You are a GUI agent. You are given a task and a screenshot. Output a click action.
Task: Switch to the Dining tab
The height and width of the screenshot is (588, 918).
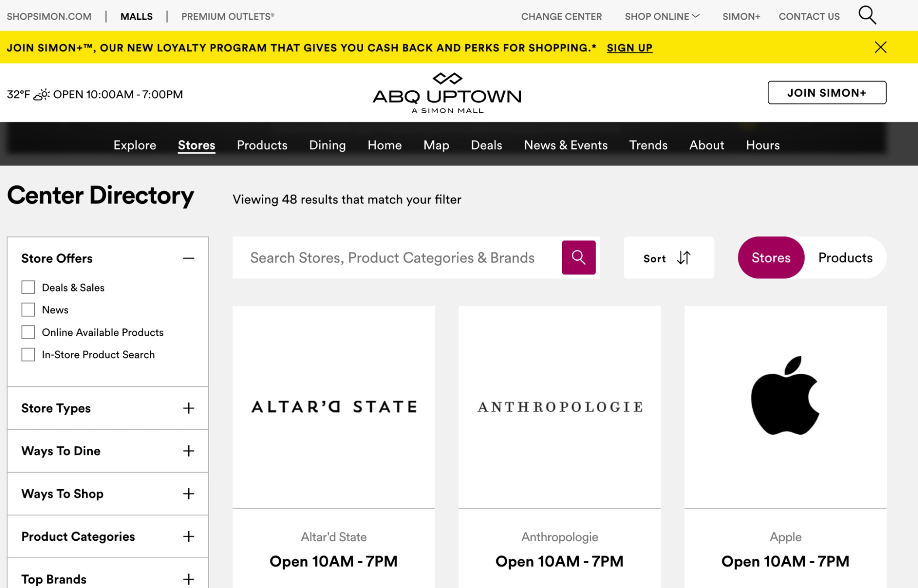[327, 145]
